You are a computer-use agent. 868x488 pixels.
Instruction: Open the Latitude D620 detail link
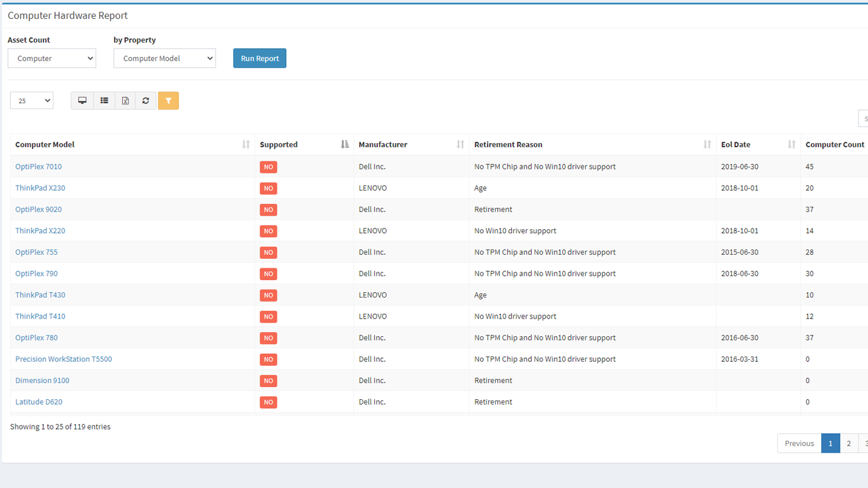[39, 401]
